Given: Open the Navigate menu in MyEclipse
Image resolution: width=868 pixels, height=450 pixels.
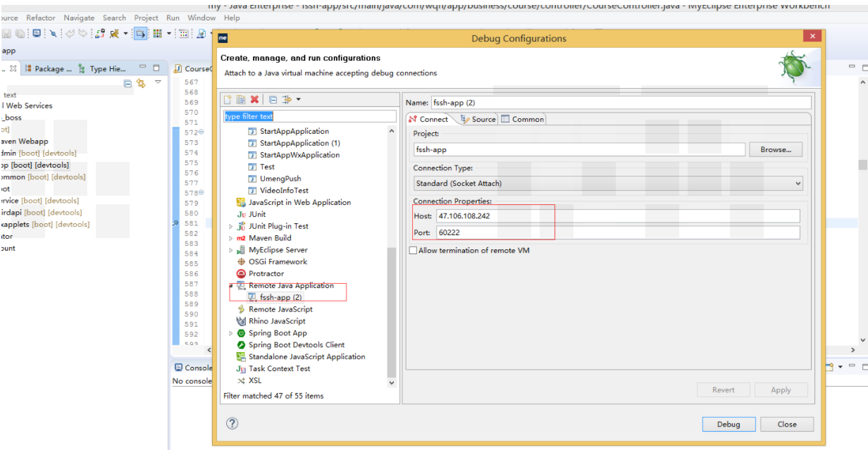Looking at the screenshot, I should [79, 18].
